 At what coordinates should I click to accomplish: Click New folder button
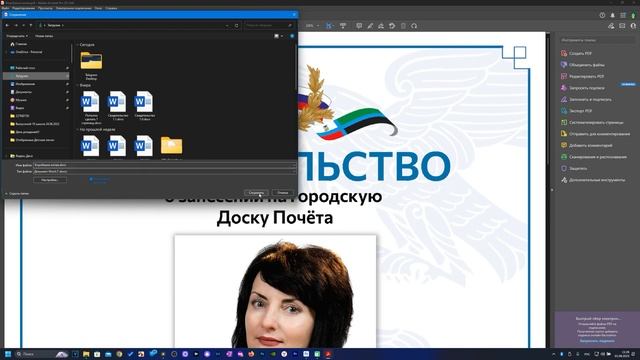tap(44, 36)
